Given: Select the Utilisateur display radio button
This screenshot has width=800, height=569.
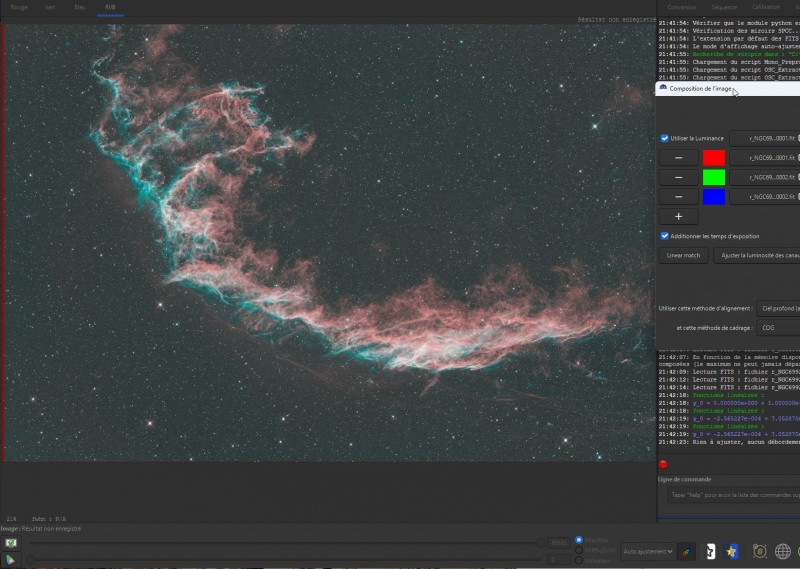Looking at the screenshot, I should pyautogui.click(x=579, y=560).
